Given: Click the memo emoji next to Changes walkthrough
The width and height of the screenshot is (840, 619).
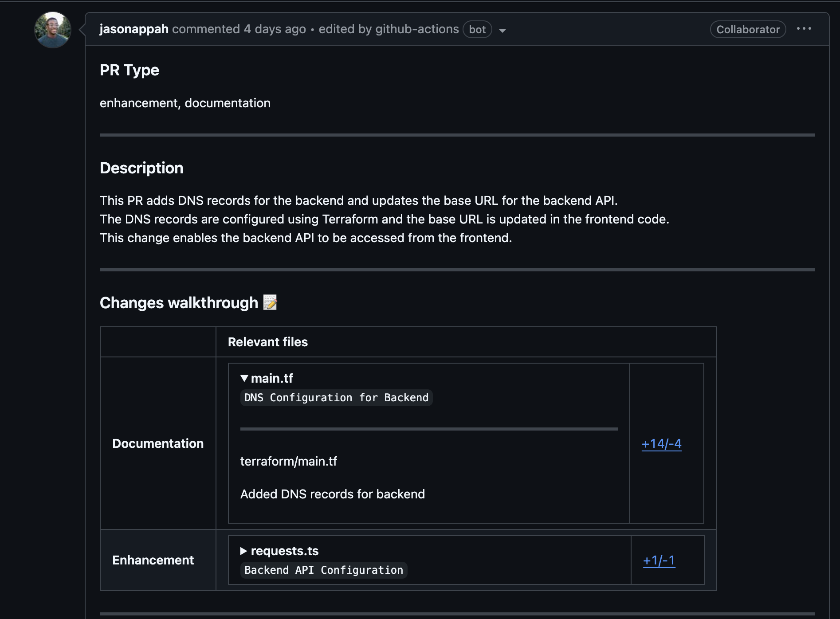Looking at the screenshot, I should pyautogui.click(x=270, y=302).
